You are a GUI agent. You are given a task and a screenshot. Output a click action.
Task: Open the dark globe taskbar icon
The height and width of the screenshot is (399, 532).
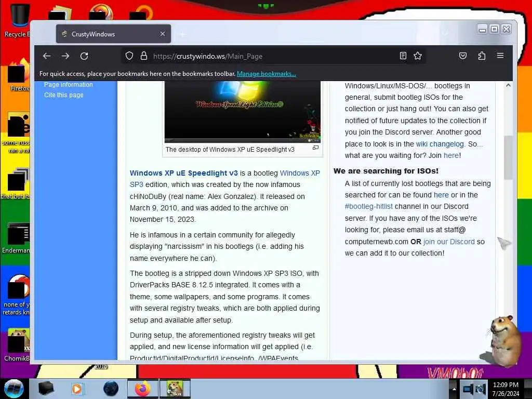pos(111,389)
